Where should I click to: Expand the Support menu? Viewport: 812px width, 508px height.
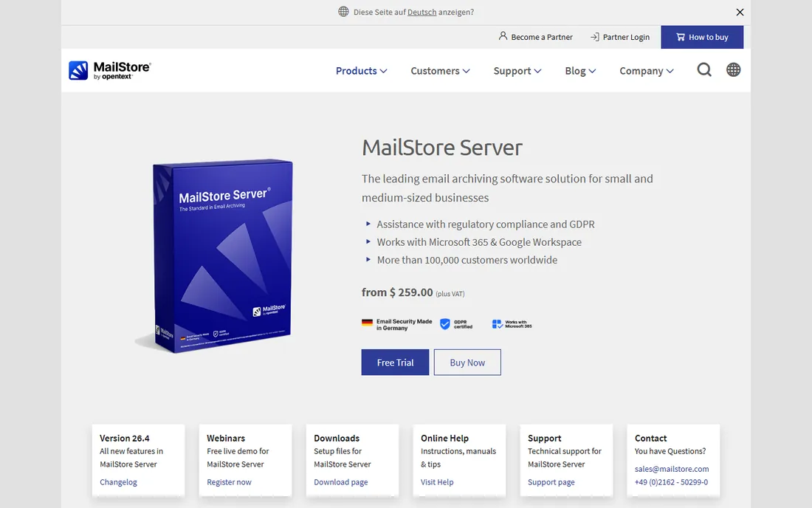[517, 70]
